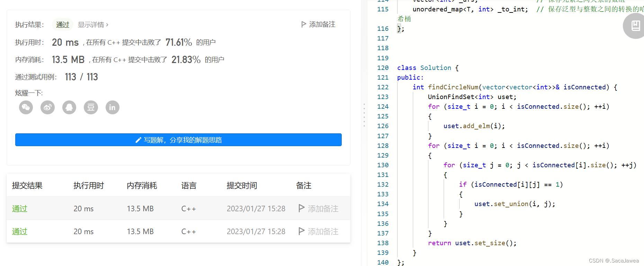The image size is (644, 266).
Task: Click the 71.61% runtime percentile
Action: 179,42
